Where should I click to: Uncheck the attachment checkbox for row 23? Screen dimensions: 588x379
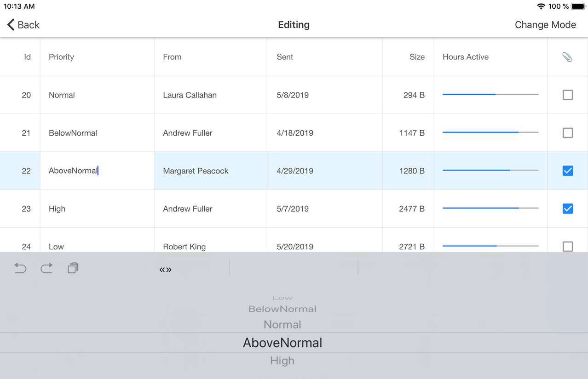(567, 208)
